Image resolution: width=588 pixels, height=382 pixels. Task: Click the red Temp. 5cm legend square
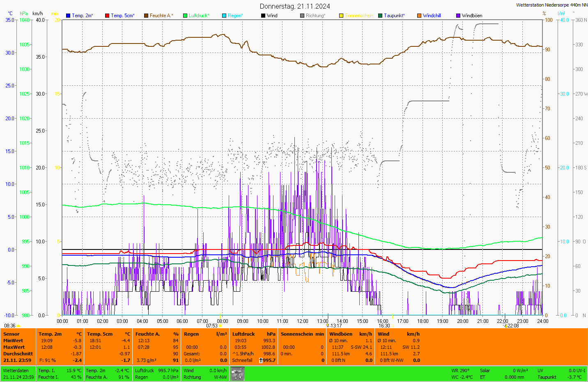pyautogui.click(x=107, y=16)
